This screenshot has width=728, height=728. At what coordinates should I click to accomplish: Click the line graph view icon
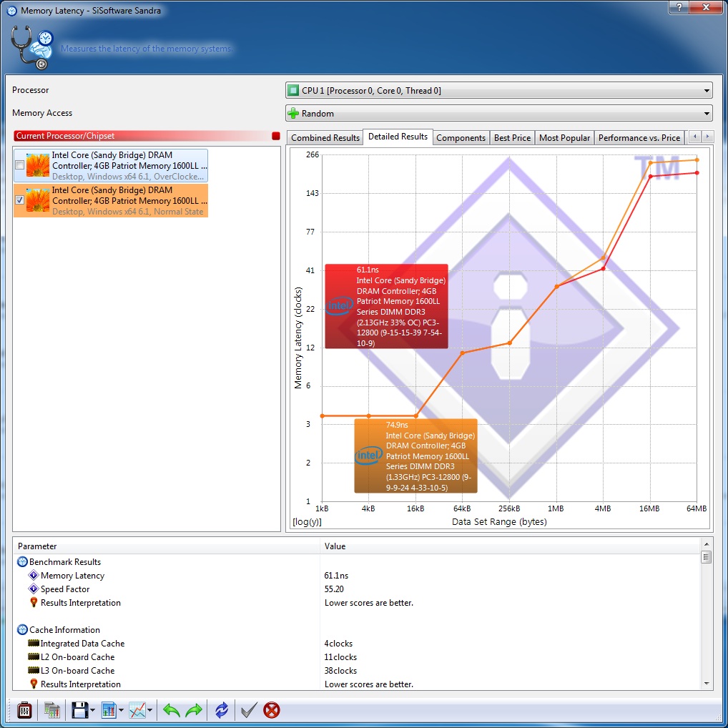point(137,710)
